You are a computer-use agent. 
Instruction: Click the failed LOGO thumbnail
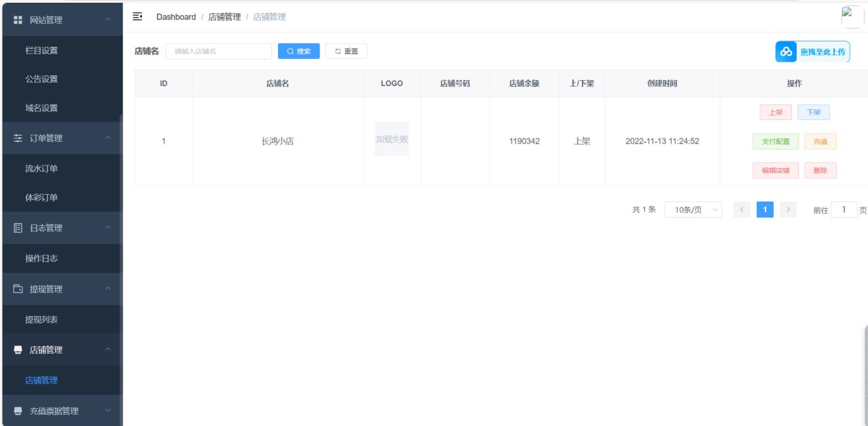point(391,140)
